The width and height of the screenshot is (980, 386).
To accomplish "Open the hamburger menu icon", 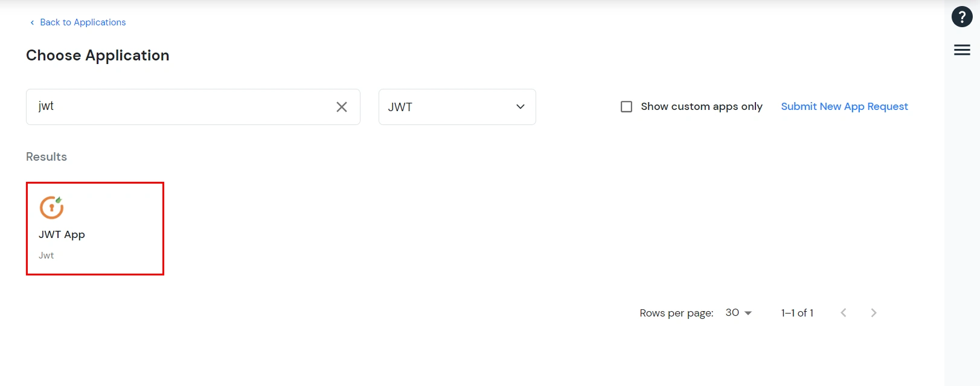I will [x=962, y=50].
